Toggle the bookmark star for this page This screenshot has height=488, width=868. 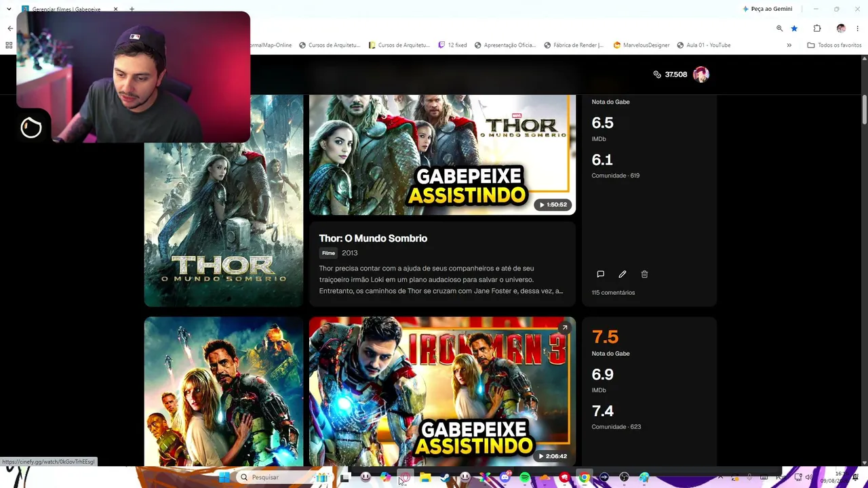click(x=794, y=28)
